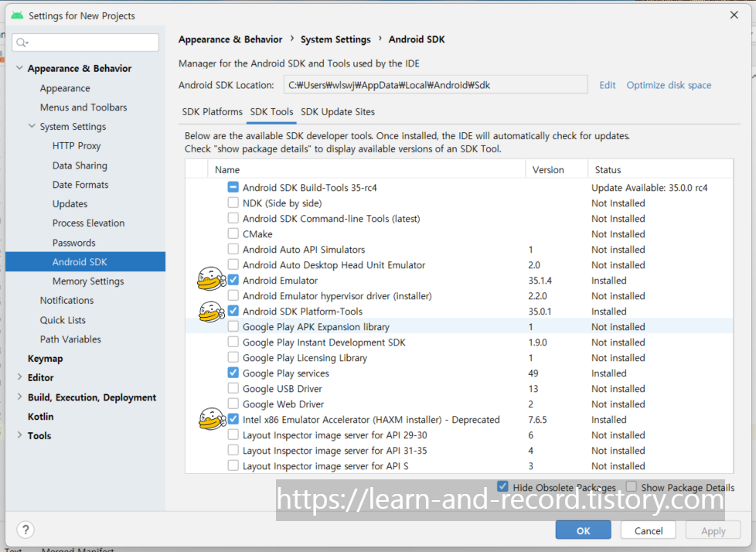
Task: Toggle Android SDK Build-Tools 35-rc4 checkbox
Action: pos(233,187)
